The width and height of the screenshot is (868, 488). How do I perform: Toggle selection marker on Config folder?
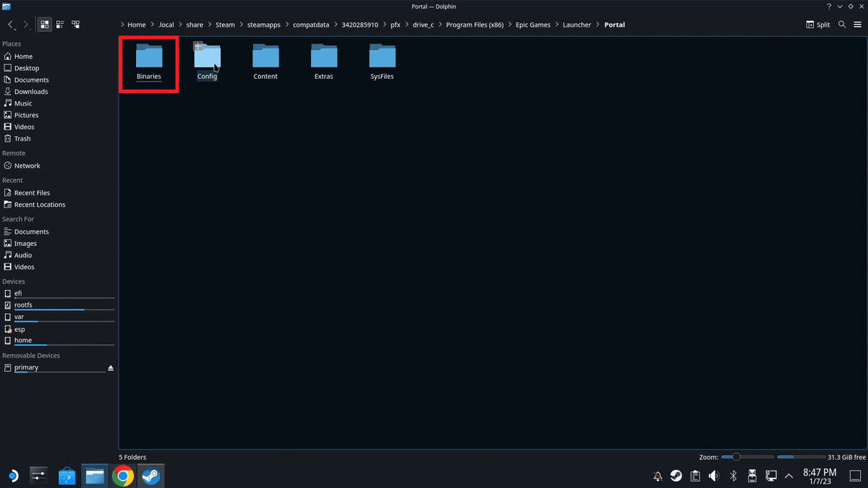(x=199, y=47)
